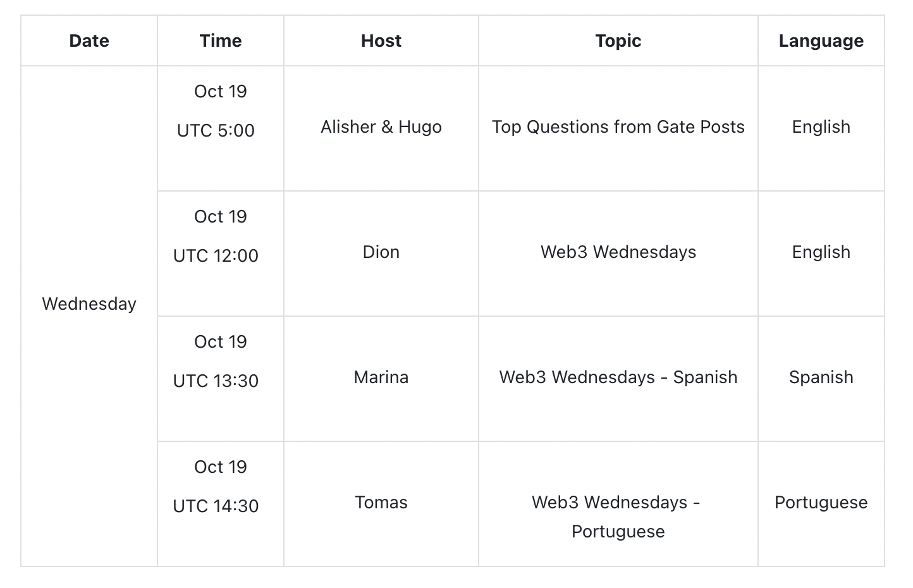
Task: Click the Alisher & Hugo host cell
Action: tap(381, 127)
